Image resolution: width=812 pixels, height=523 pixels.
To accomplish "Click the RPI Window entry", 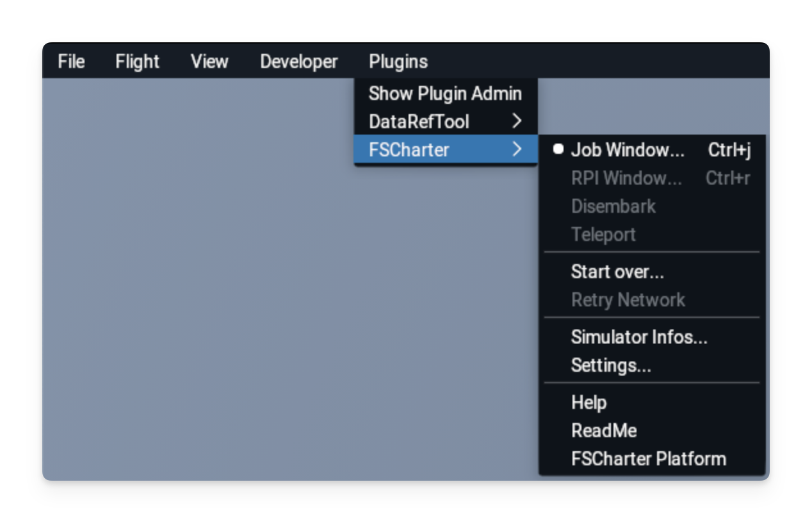I will [626, 178].
